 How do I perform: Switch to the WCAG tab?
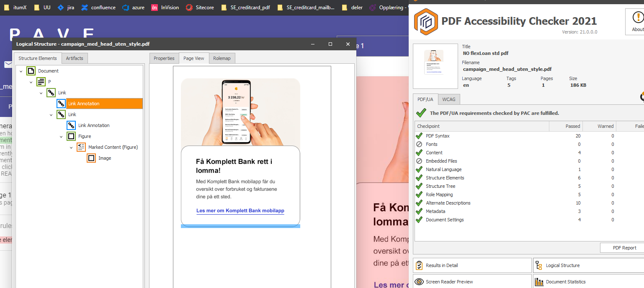tap(448, 99)
